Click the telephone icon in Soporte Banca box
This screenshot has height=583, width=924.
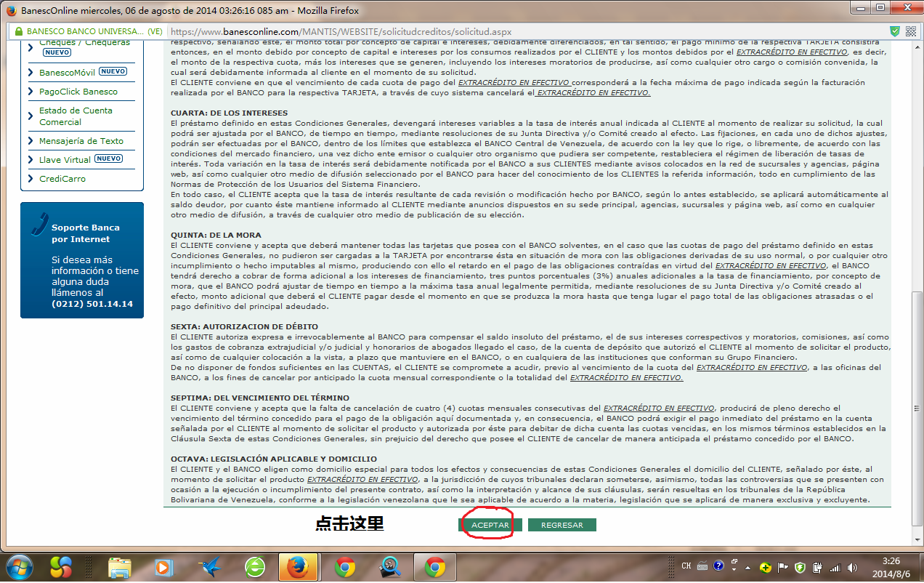pyautogui.click(x=39, y=223)
